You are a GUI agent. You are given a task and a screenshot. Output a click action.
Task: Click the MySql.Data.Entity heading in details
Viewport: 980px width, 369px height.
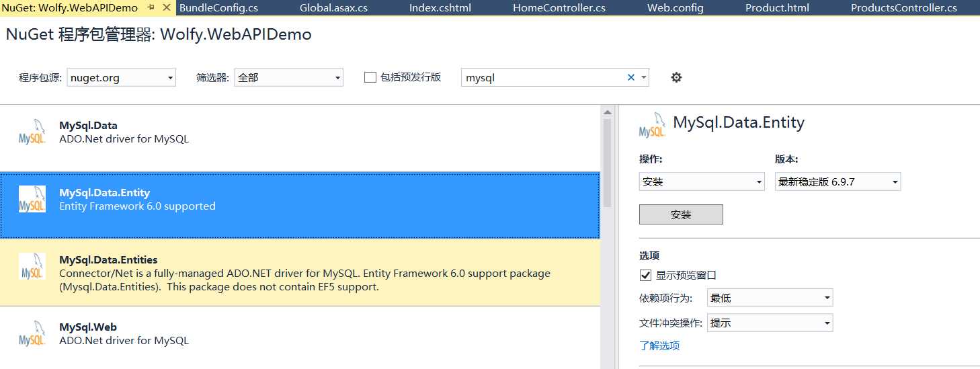(x=738, y=122)
